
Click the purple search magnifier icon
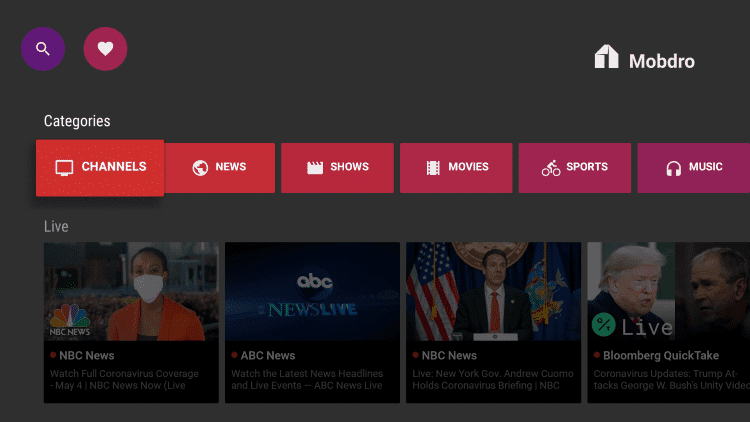tap(43, 49)
